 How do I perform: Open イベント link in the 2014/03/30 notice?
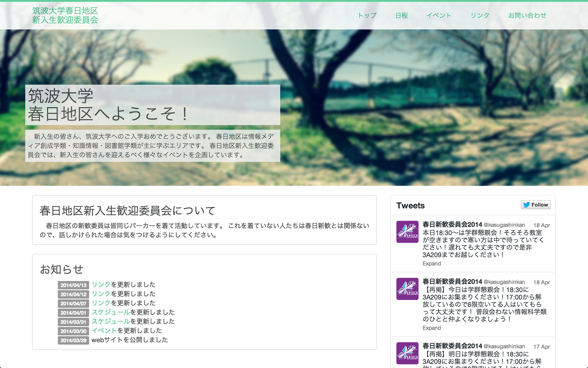(104, 331)
